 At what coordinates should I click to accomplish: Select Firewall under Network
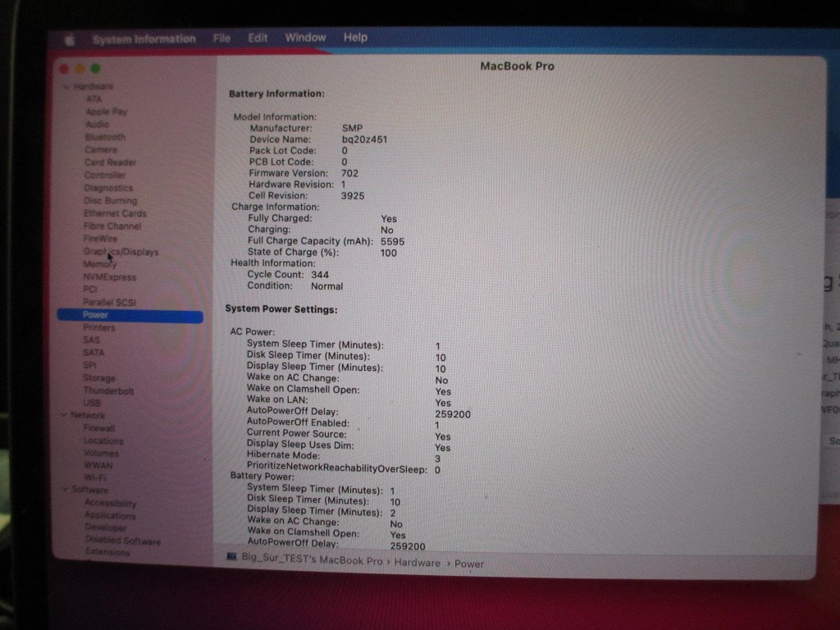(x=99, y=428)
